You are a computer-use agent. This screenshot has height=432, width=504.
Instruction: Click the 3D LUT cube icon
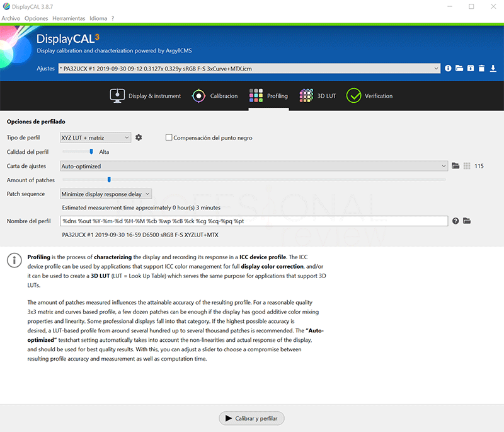coord(306,95)
